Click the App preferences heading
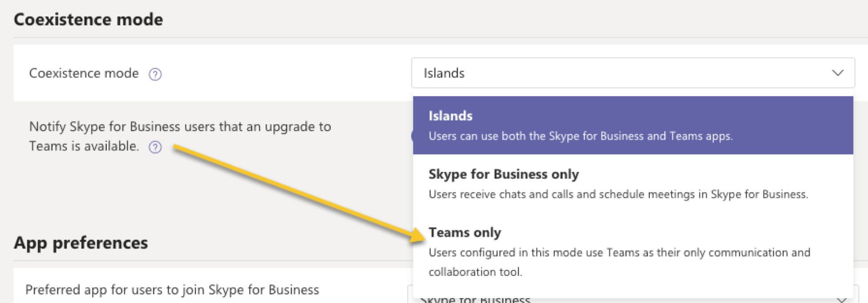 click(81, 243)
